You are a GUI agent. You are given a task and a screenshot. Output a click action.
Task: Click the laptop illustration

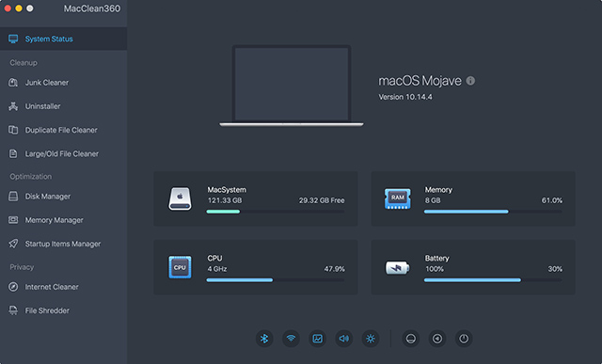292,86
